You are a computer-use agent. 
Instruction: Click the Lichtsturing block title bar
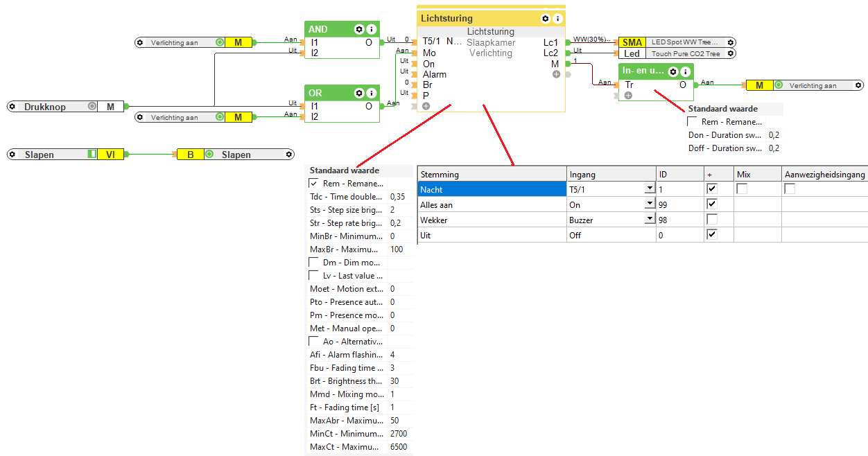pyautogui.click(x=492, y=19)
